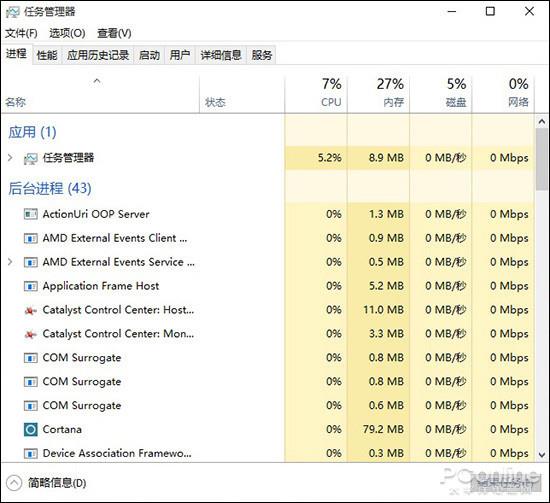Click the Device Association Framework icon
The width and height of the screenshot is (550, 503).
tap(31, 454)
